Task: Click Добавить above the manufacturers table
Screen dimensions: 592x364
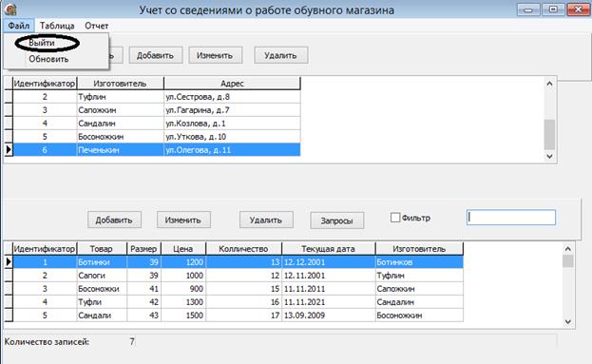Action: 156,55
